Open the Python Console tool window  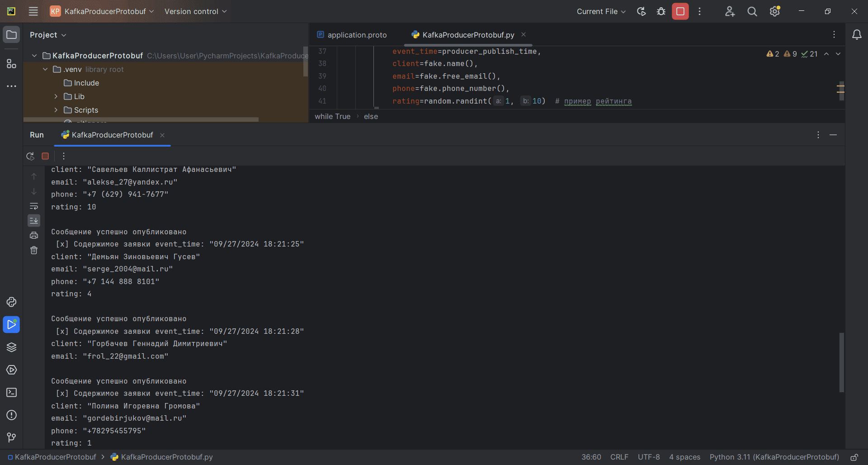tap(11, 302)
